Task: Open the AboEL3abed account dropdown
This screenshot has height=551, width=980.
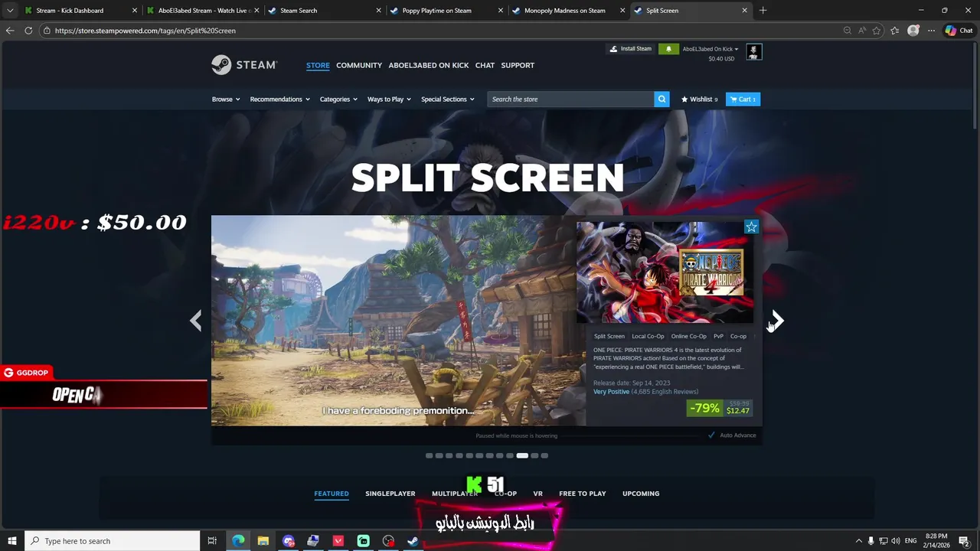Action: click(710, 49)
